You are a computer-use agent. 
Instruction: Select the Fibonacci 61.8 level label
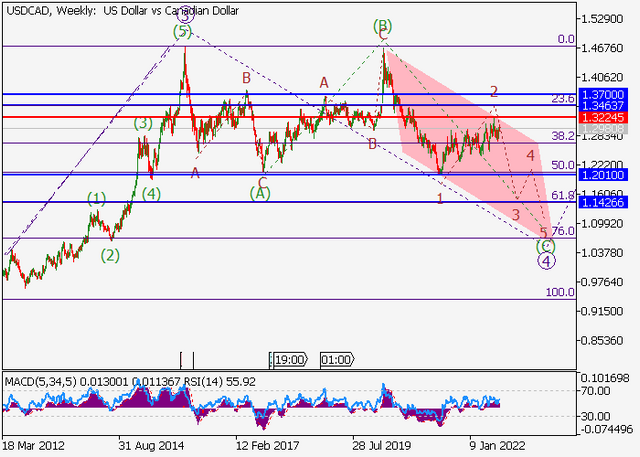click(x=563, y=195)
